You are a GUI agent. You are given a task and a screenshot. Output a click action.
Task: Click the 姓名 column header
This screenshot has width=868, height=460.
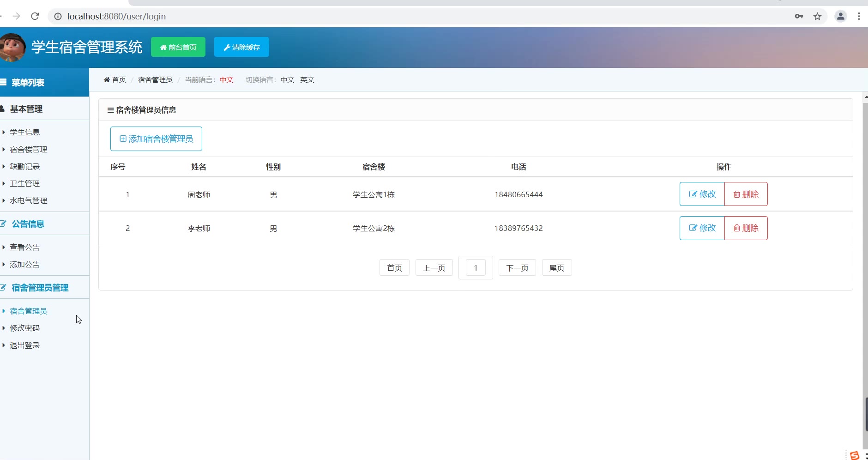coord(199,167)
